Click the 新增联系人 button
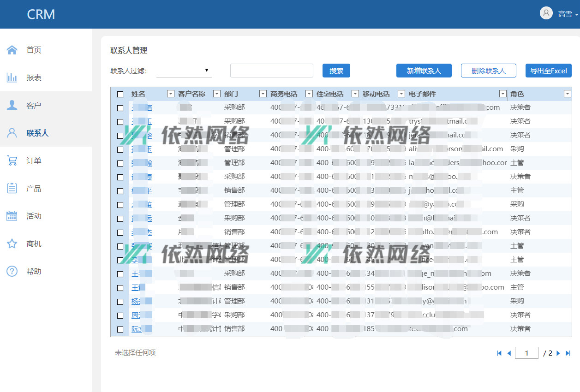Image resolution: width=580 pixels, height=392 pixels. (x=424, y=71)
